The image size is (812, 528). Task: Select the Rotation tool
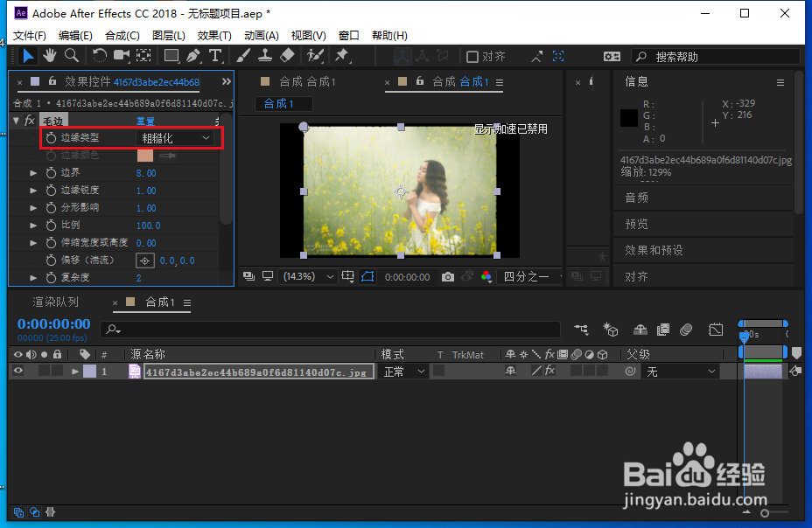99,55
